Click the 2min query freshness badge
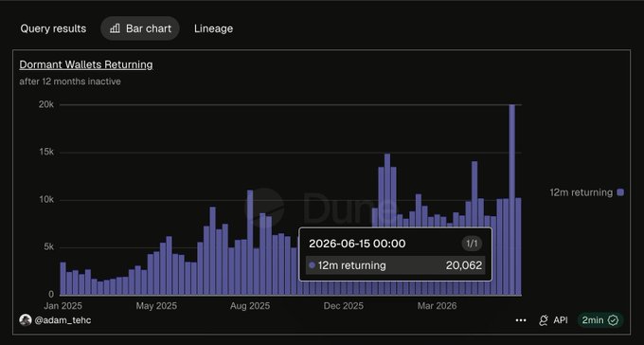The height and width of the screenshot is (345, 644). pos(600,320)
